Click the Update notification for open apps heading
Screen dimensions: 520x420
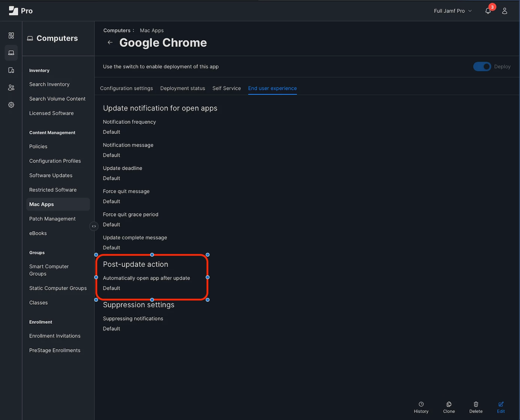pos(160,108)
